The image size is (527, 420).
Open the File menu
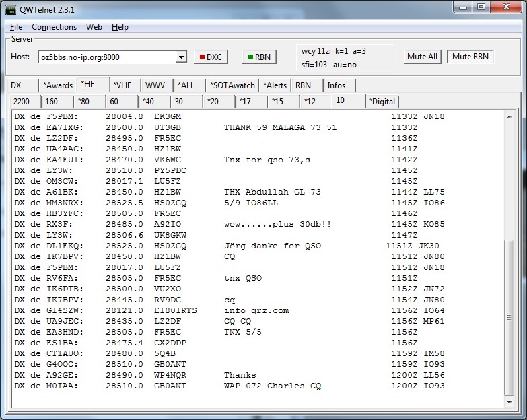pos(16,27)
